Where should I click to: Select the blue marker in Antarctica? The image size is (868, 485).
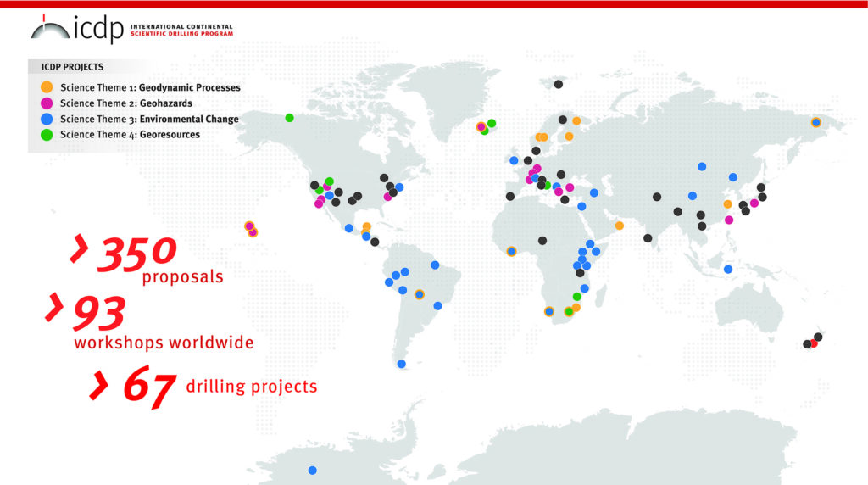(313, 470)
